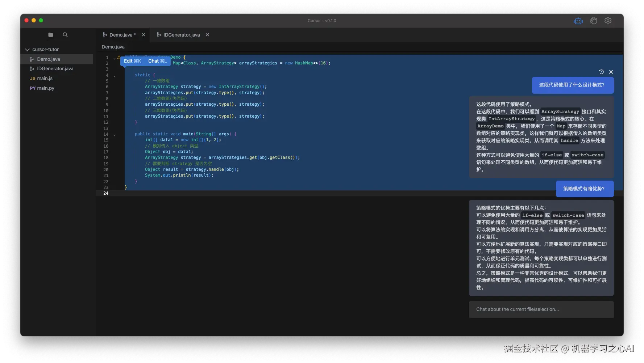Screen dimensions: 644x363
Task: Collapse the cursor-tutor folder
Action: pyautogui.click(x=27, y=50)
